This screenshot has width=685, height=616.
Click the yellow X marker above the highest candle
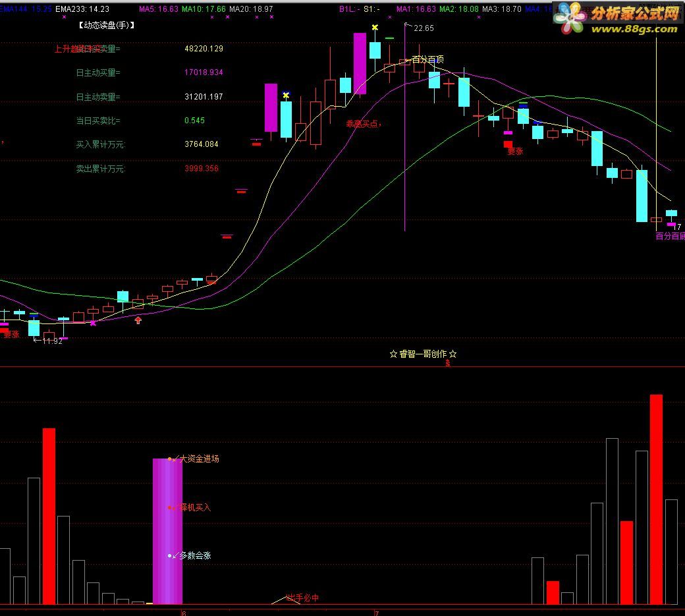pyautogui.click(x=375, y=28)
